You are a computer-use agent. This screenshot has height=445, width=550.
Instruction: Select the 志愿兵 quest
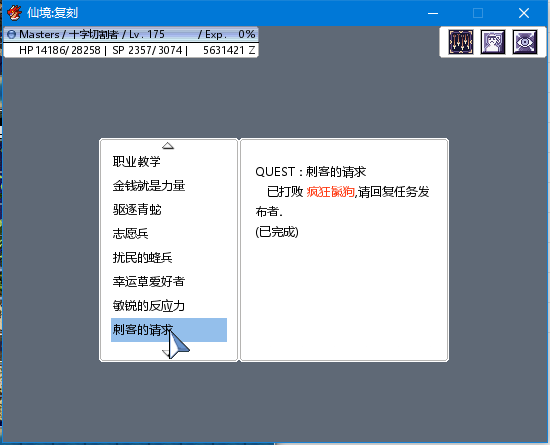coord(130,233)
